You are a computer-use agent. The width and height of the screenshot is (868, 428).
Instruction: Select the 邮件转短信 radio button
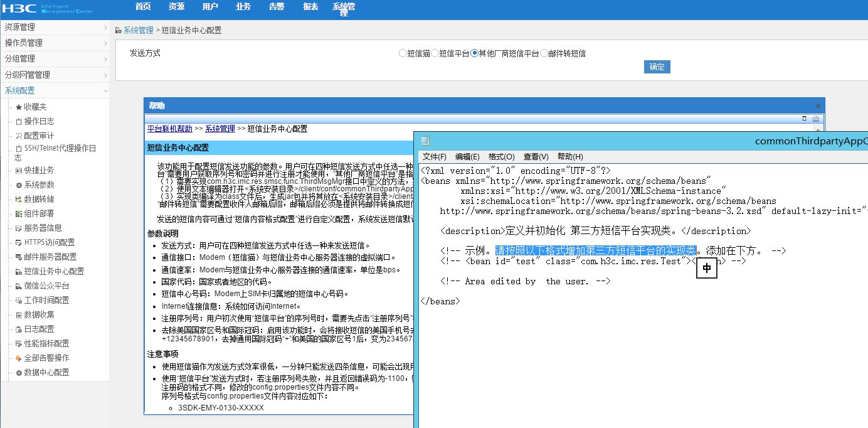(x=544, y=53)
